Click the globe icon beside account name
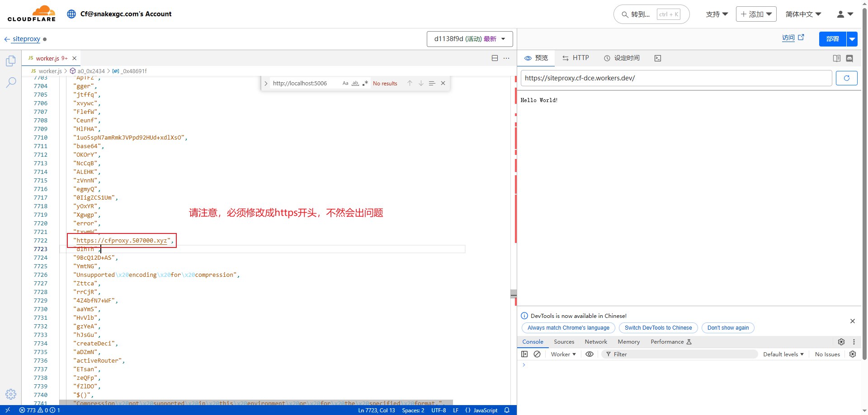Screen dimensions: 868x415 (x=71, y=14)
